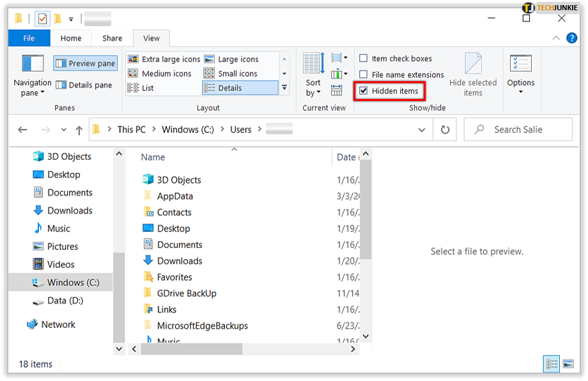This screenshot has width=588, height=381.
Task: Choose Medium icons layout
Action: coord(160,74)
